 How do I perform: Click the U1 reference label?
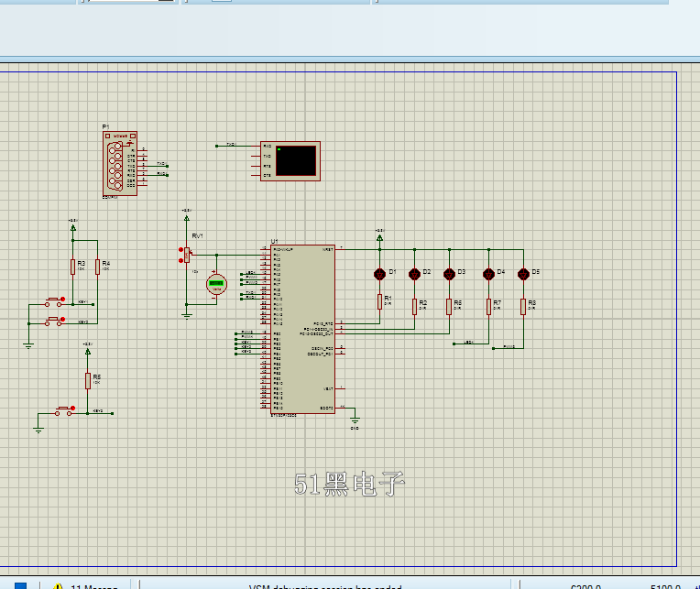click(275, 242)
